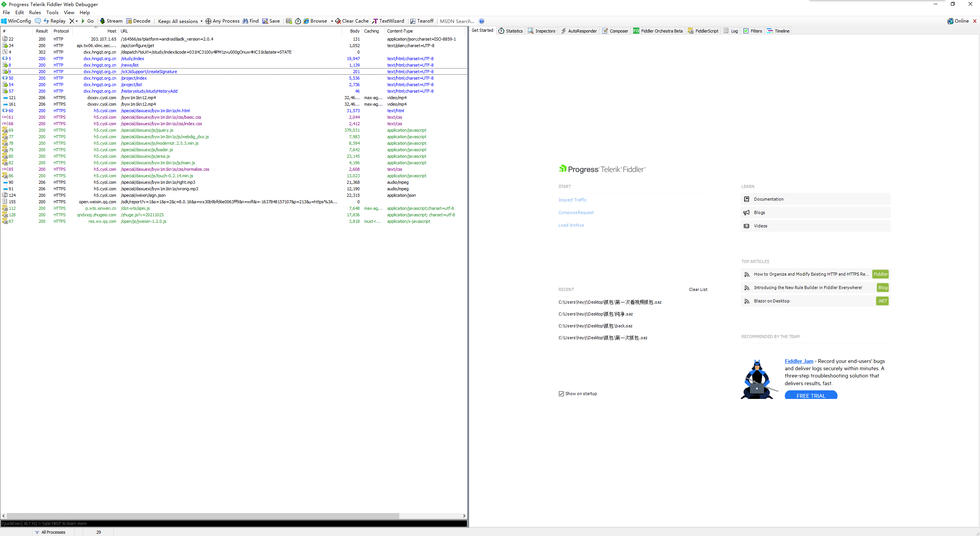
Task: Open WinConfig from the toolbar
Action: [x=16, y=21]
